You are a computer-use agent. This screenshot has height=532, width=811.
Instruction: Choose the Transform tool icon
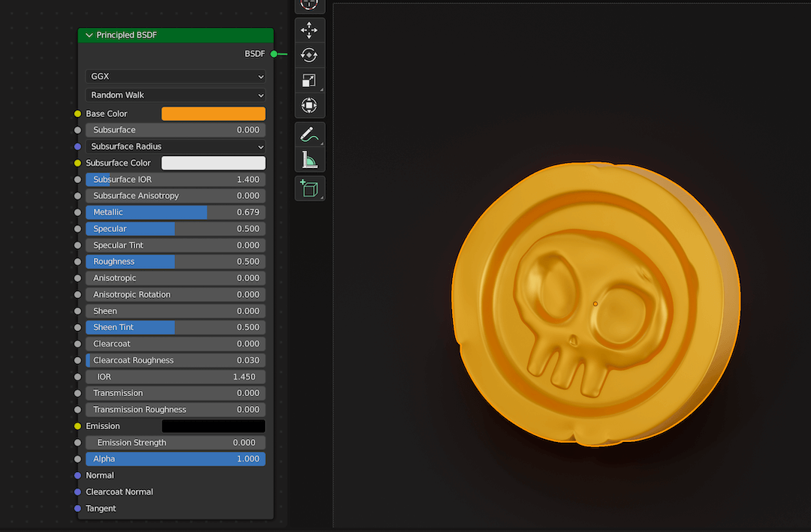point(309,105)
